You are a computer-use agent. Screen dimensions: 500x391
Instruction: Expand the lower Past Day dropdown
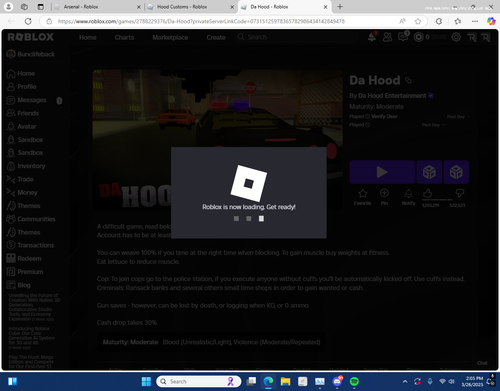coord(434,125)
